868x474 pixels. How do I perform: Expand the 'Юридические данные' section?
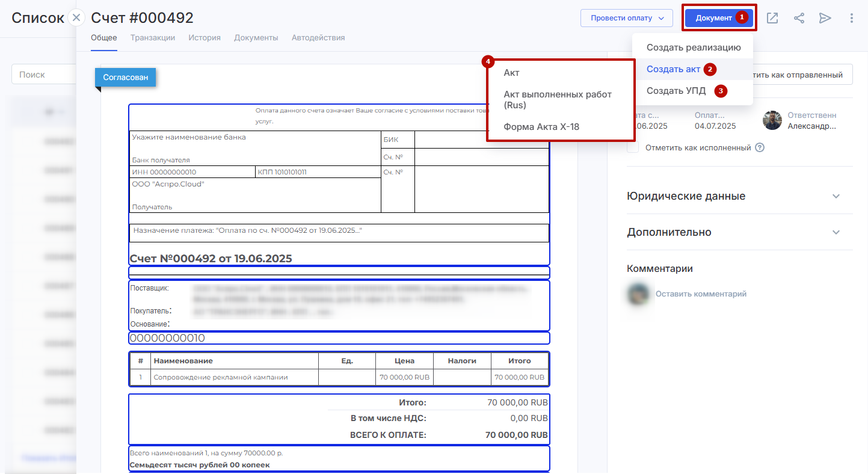(836, 196)
